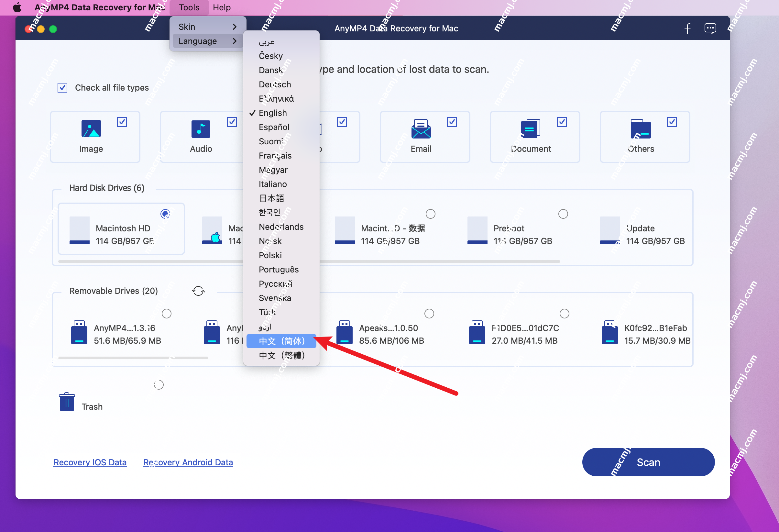Image resolution: width=779 pixels, height=532 pixels.
Task: Select the Preboot drive radio button
Action: pyautogui.click(x=563, y=214)
